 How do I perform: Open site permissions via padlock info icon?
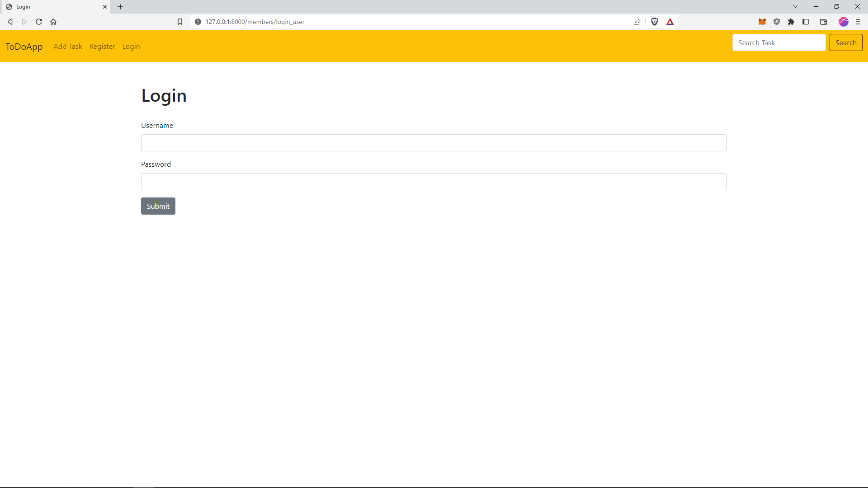coord(198,21)
